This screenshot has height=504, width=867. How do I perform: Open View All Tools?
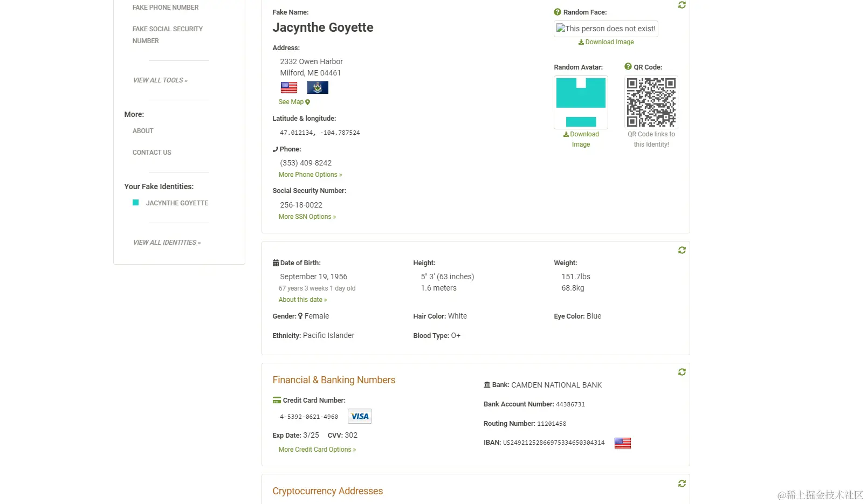(x=160, y=80)
